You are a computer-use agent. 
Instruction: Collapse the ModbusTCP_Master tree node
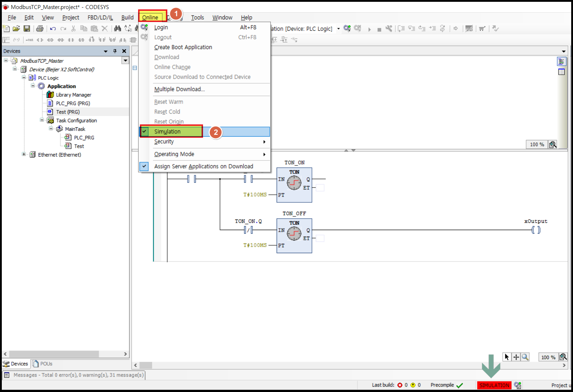click(x=6, y=61)
